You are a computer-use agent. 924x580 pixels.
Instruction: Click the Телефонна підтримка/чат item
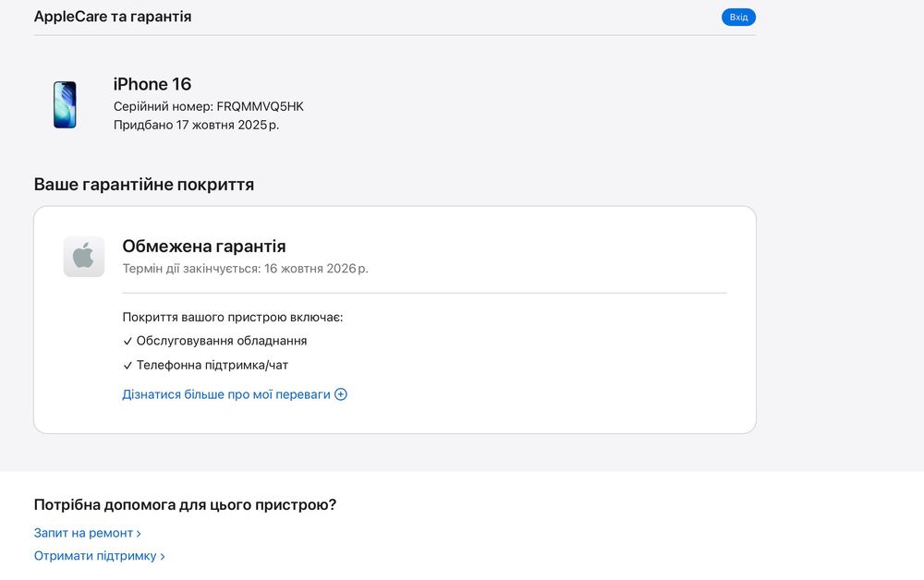click(213, 365)
